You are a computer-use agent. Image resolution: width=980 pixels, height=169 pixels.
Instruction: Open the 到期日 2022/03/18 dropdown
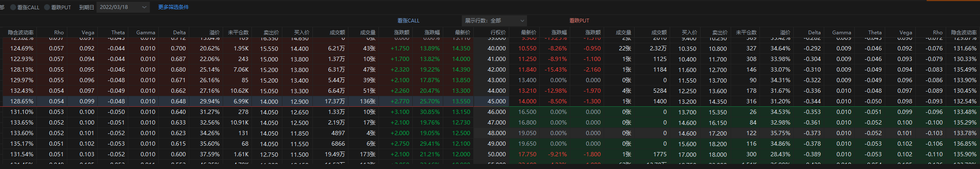[123, 7]
